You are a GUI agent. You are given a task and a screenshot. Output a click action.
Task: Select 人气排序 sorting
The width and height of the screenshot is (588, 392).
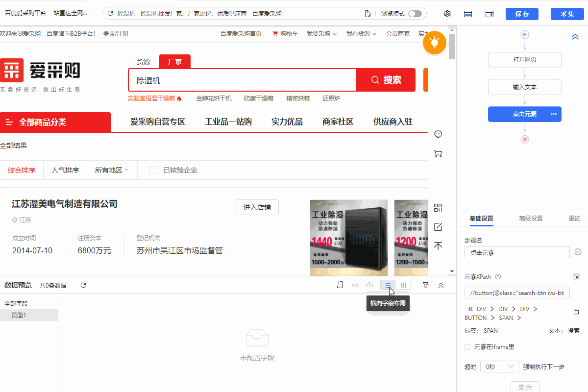tap(65, 170)
